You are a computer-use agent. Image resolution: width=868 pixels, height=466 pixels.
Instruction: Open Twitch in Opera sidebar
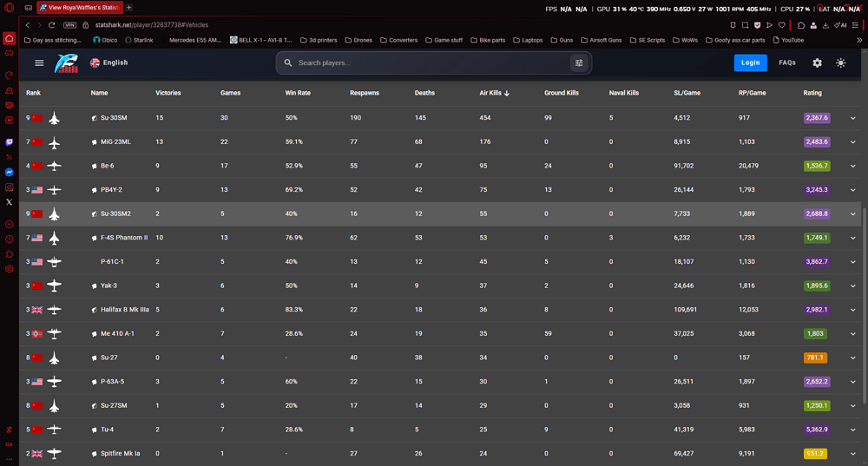tap(9, 142)
